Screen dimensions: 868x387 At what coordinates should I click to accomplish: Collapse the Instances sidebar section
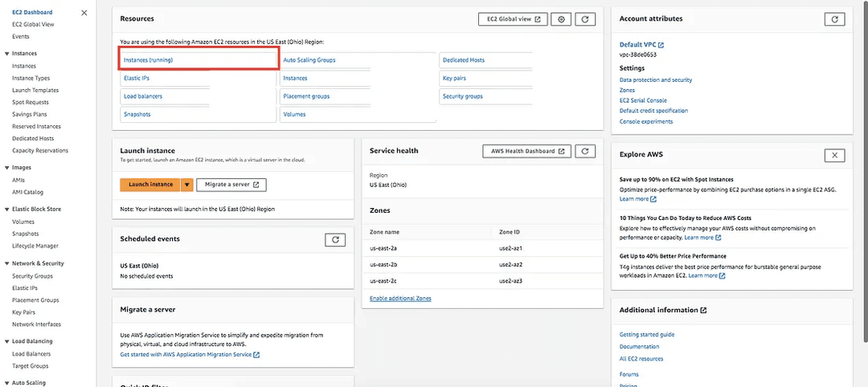point(7,54)
